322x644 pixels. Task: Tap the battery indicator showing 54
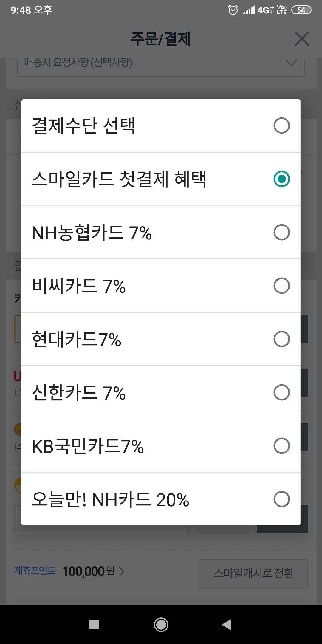pyautogui.click(x=301, y=10)
